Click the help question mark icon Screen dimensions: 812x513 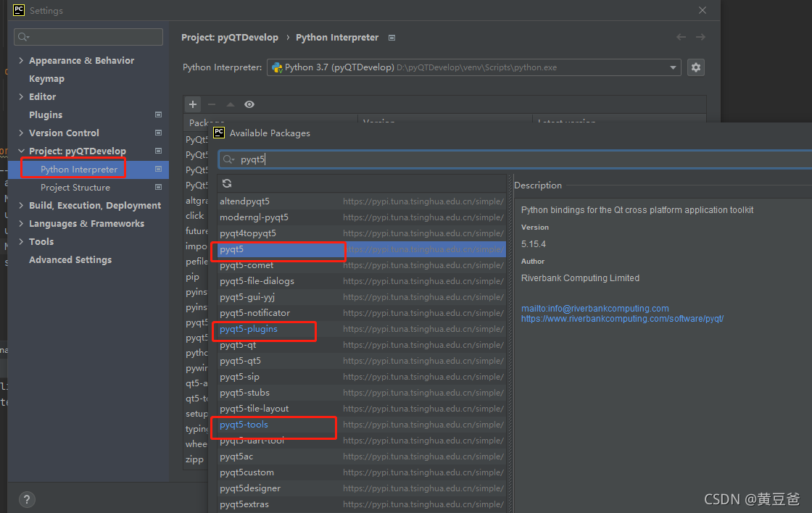pyautogui.click(x=26, y=499)
